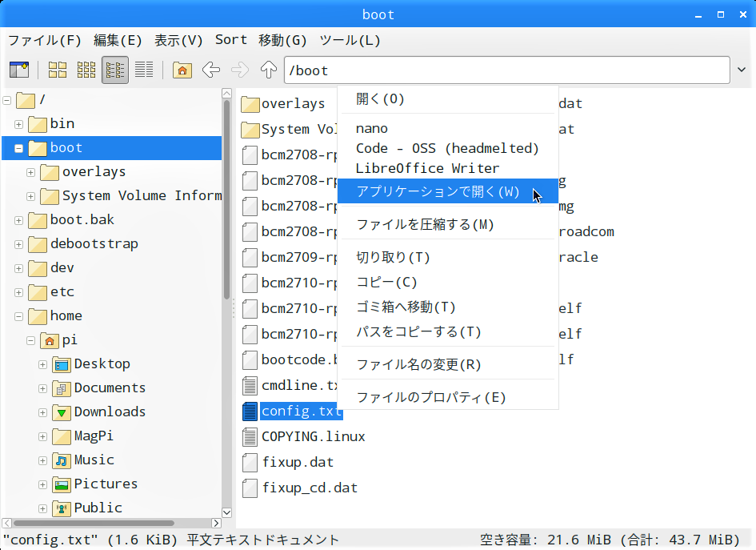This screenshot has height=550, width=756.
Task: Expand the bin folder in tree
Action: [19, 124]
